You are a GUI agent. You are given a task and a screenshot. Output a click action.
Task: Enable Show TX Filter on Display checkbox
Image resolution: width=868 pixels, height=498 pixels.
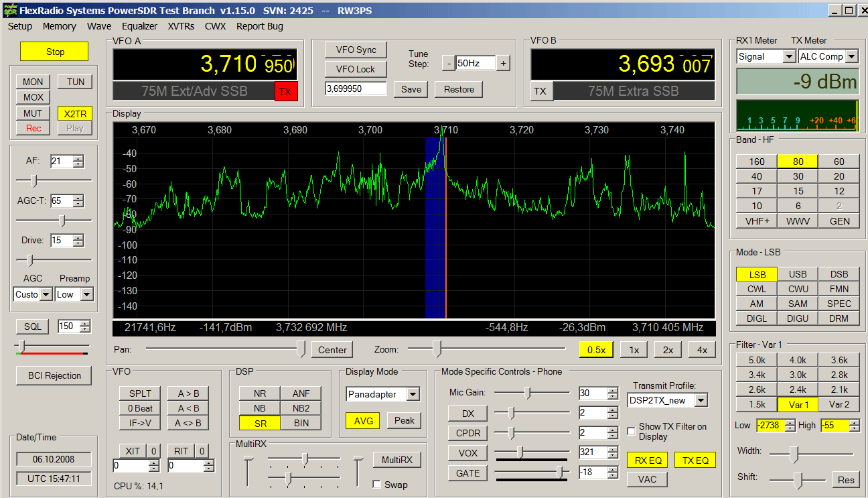(x=632, y=431)
